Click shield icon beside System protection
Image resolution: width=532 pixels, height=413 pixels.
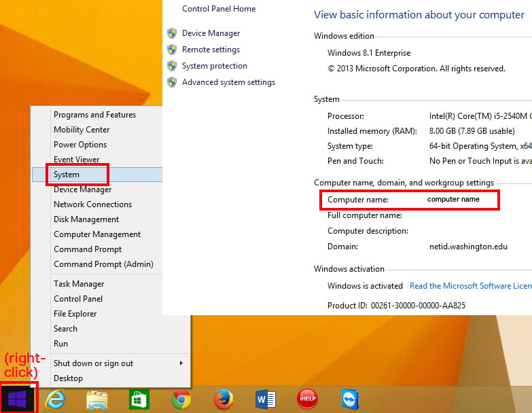coord(172,66)
